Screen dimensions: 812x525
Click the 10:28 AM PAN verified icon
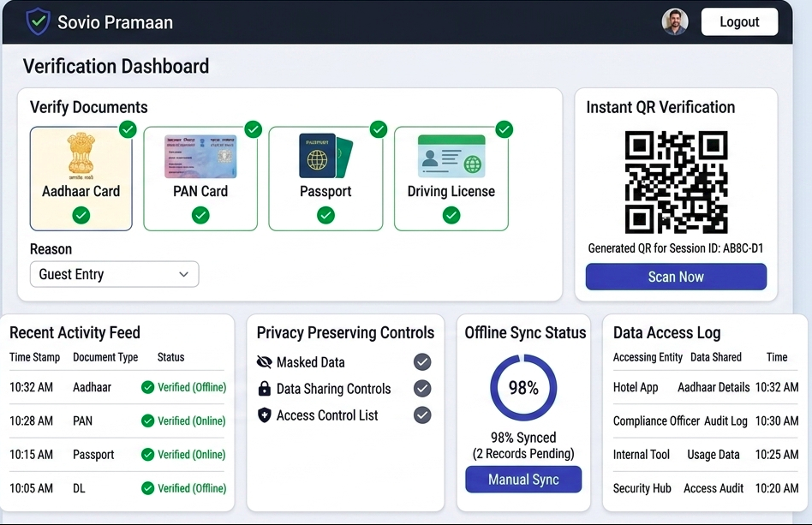click(147, 421)
